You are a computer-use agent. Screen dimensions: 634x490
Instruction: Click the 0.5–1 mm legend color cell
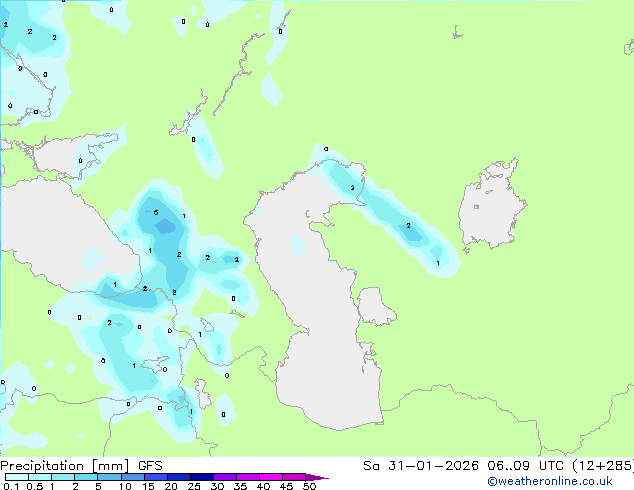pos(40,477)
